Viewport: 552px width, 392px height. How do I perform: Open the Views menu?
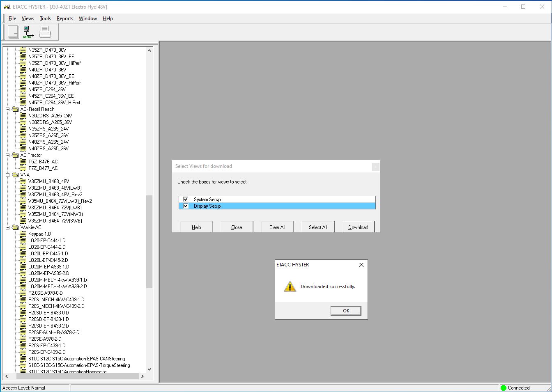(x=28, y=18)
